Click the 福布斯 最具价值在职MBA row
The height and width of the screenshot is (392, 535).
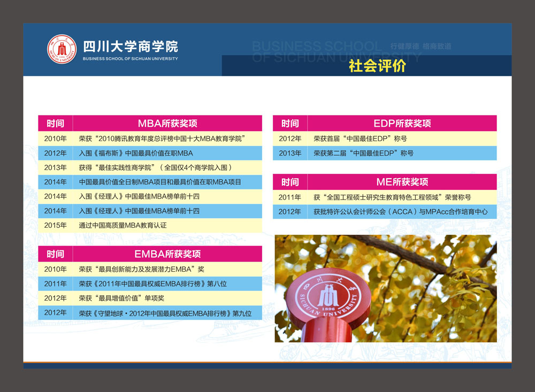[x=150, y=153]
